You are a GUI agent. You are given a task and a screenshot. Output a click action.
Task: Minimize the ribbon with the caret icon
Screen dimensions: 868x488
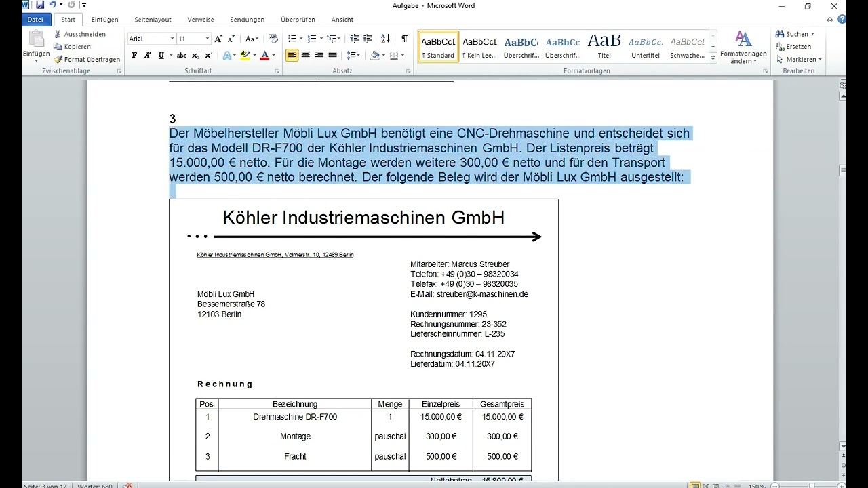coord(829,20)
